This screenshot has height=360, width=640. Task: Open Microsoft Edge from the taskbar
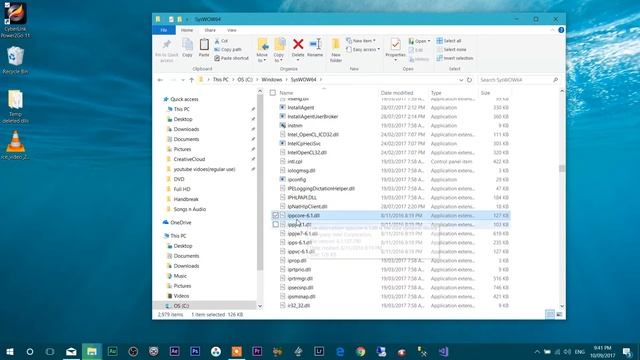click(x=340, y=351)
